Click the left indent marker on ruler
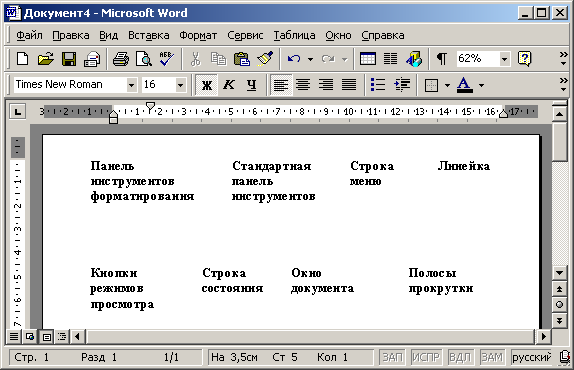This screenshot has width=574, height=370. click(113, 117)
